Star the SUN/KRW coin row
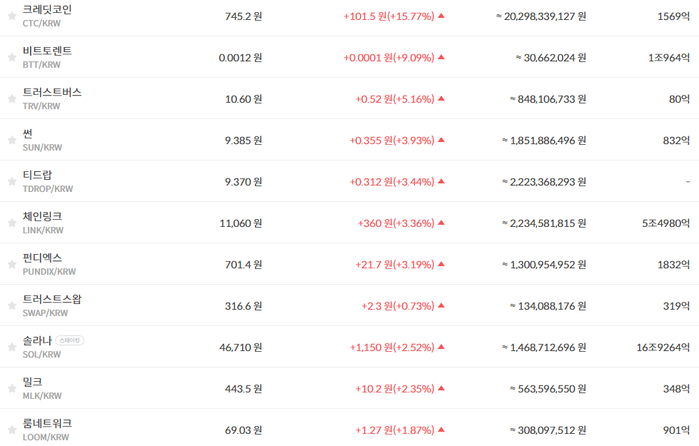Screen dimensions: 699x446 pos(12,140)
